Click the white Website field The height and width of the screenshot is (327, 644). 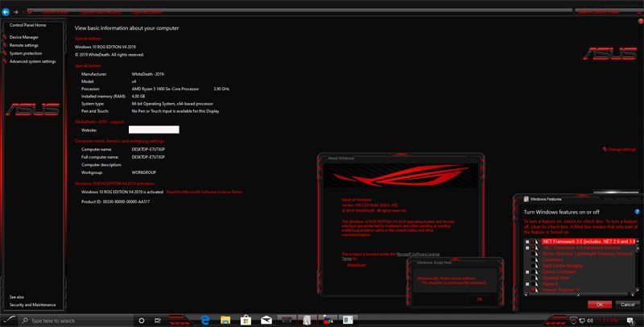tap(154, 130)
